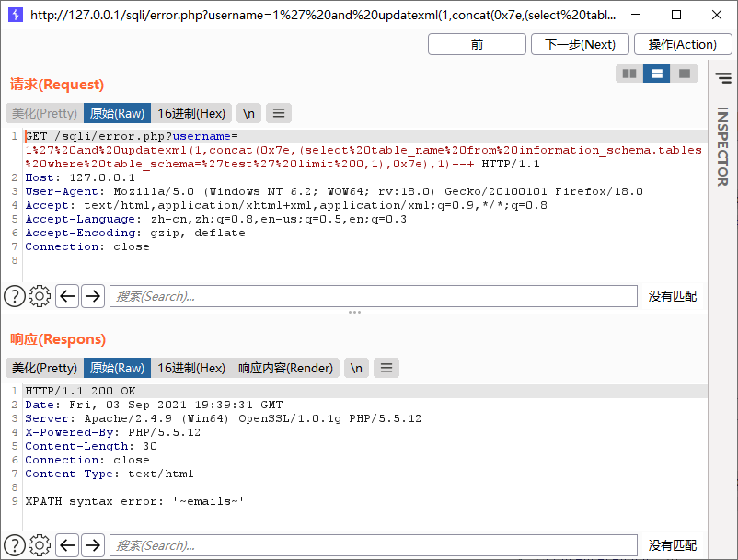738x560 pixels.
Task: Switch response view to 美化(Pretty) tab
Action: pyautogui.click(x=45, y=368)
